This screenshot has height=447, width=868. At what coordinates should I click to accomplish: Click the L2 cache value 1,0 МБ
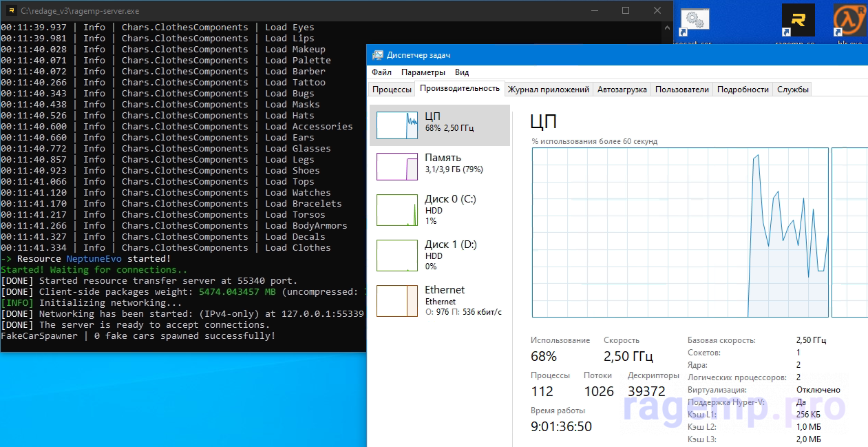click(808, 427)
